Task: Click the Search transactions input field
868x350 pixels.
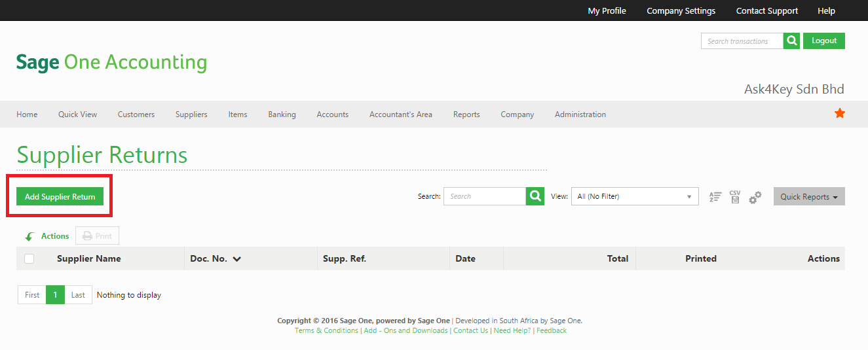Action: coord(742,41)
